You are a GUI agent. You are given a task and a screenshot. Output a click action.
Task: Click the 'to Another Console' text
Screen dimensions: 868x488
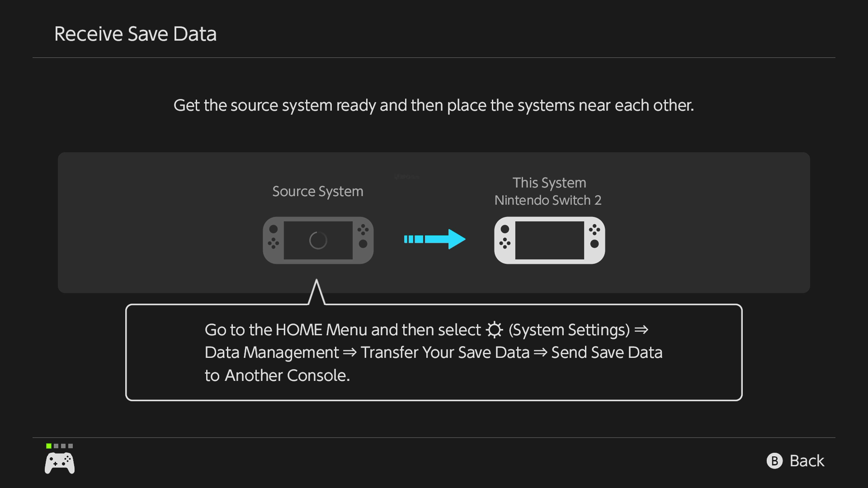pos(277,375)
